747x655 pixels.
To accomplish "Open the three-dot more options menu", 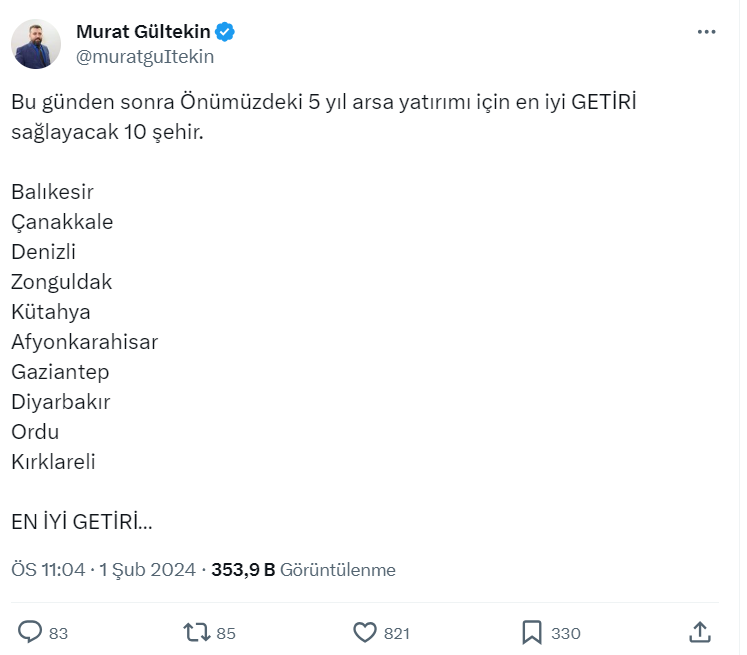I will [x=706, y=32].
